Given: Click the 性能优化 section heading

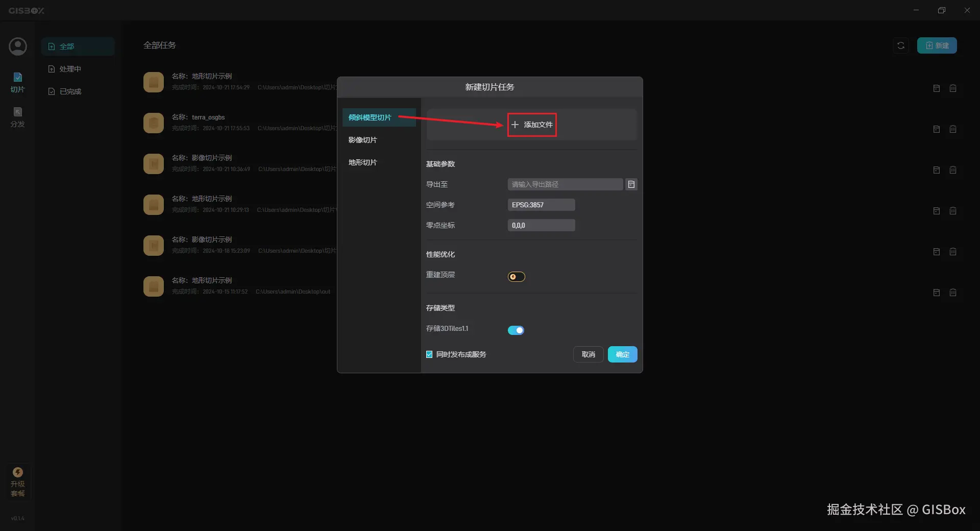Looking at the screenshot, I should coord(440,254).
